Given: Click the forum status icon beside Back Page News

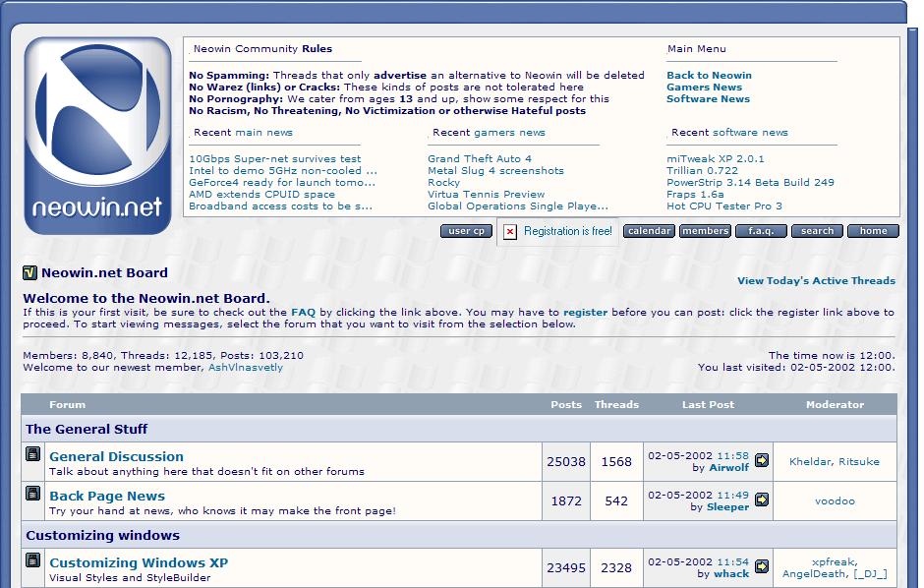Looking at the screenshot, I should click(x=33, y=494).
